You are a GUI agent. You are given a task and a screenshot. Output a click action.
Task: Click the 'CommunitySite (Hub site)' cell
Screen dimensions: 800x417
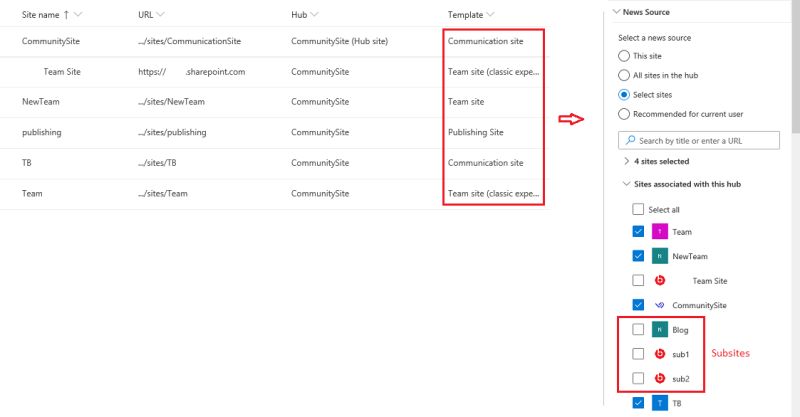tap(339, 41)
